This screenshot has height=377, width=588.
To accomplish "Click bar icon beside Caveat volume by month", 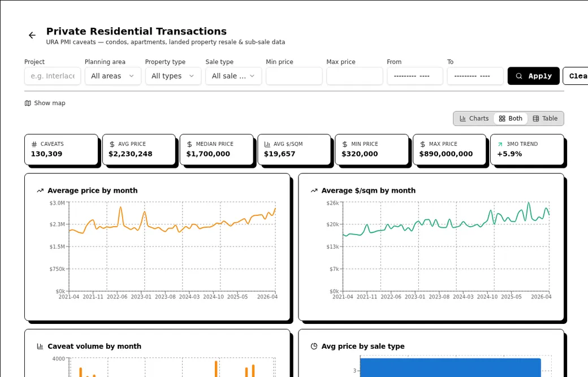I will (40, 346).
